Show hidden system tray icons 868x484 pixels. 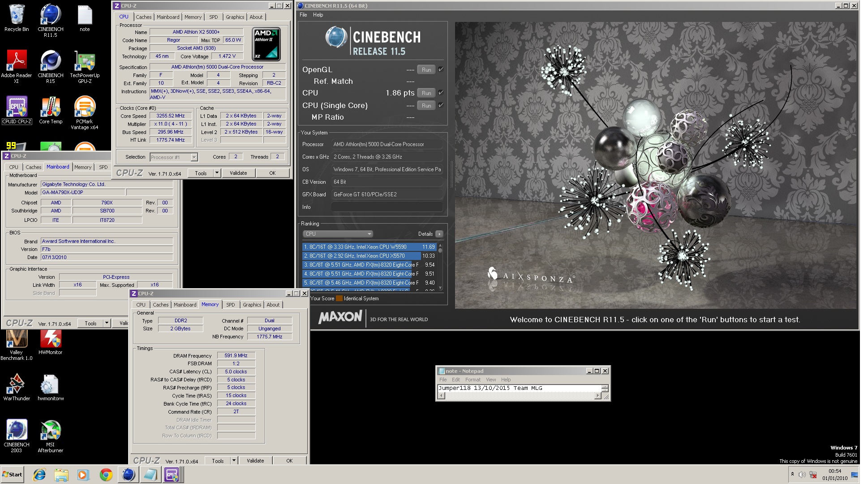(x=792, y=474)
